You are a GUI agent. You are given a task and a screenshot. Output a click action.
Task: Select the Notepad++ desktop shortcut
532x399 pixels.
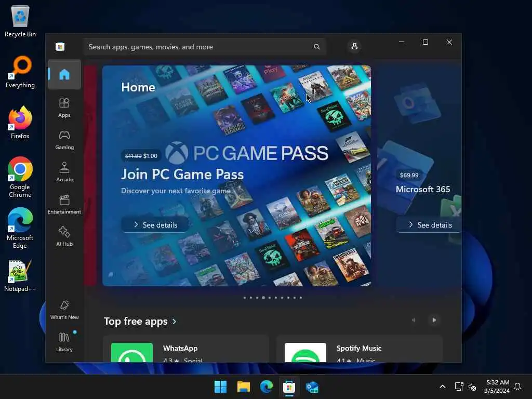click(x=20, y=275)
